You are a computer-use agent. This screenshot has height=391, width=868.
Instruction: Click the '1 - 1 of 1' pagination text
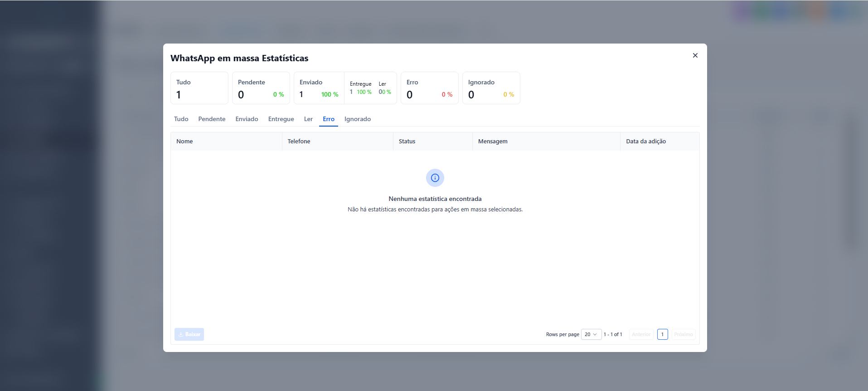613,334
